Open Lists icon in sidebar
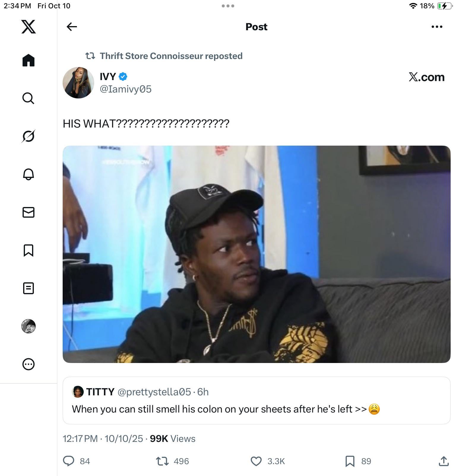Screen dimensions: 456x476 pos(28,288)
